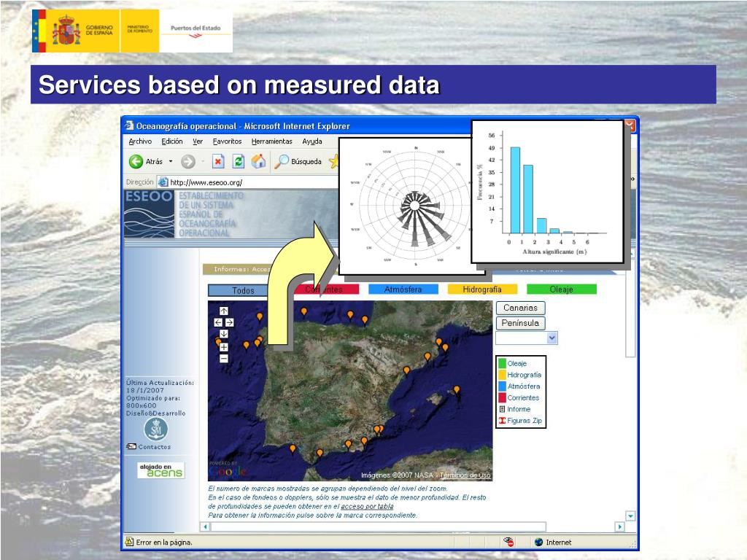Follow the 'acceso por tabla' link
Image resolution: width=747 pixels, height=560 pixels.
[367, 506]
